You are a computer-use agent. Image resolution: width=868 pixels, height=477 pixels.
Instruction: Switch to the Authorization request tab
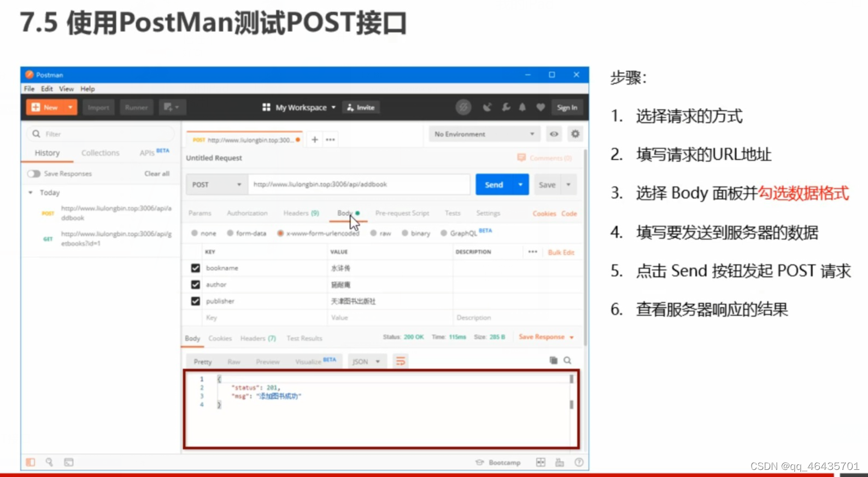click(x=247, y=213)
